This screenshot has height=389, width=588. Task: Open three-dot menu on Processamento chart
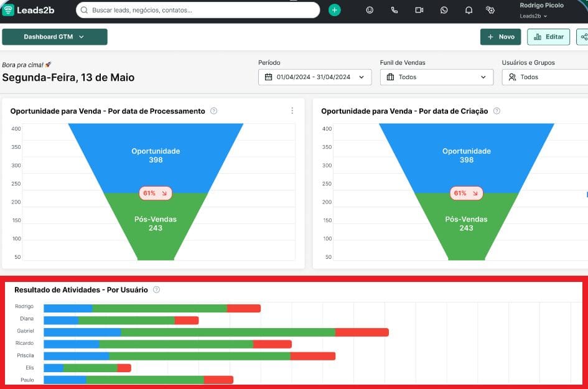click(292, 111)
